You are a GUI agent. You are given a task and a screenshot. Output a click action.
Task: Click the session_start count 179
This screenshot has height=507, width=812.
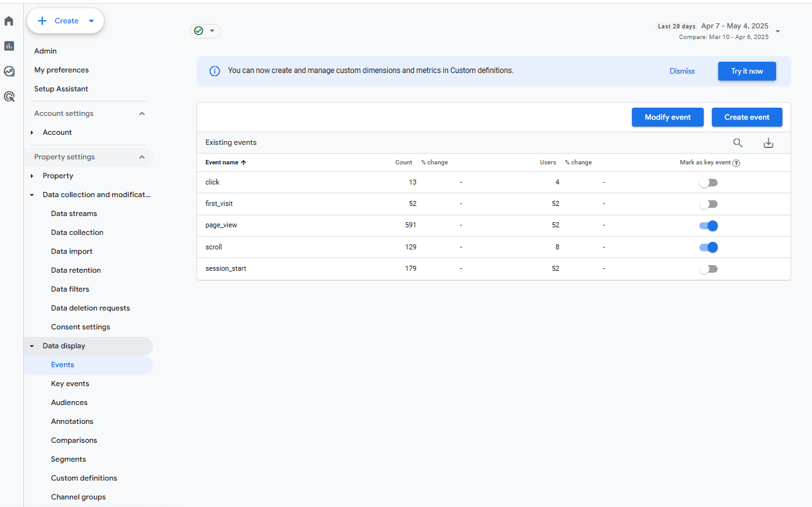click(410, 268)
